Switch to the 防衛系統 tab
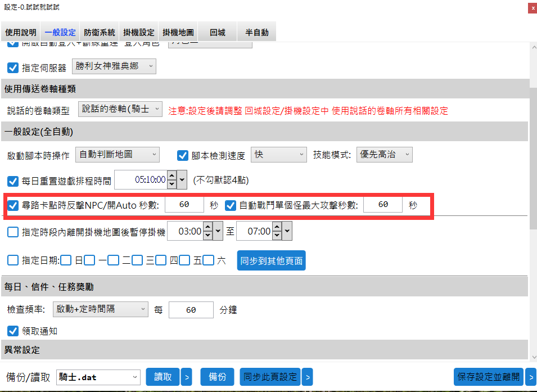Image resolution: width=537 pixels, height=392 pixels. pos(100,33)
